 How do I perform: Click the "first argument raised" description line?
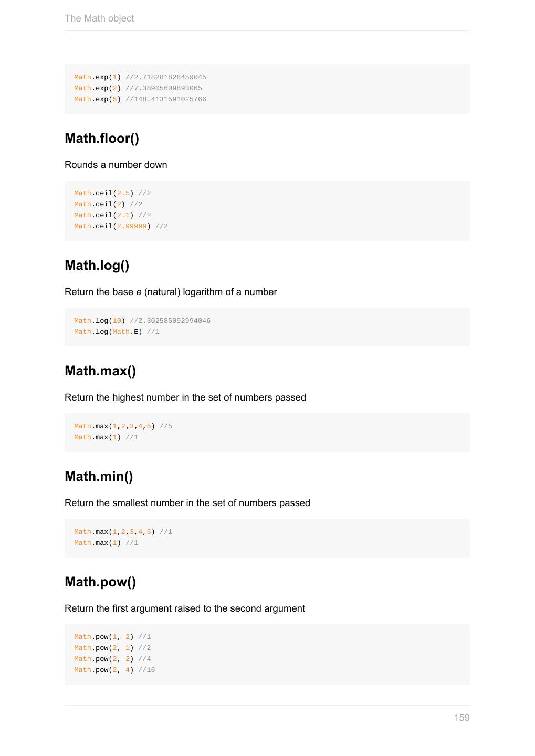pyautogui.click(x=185, y=608)
